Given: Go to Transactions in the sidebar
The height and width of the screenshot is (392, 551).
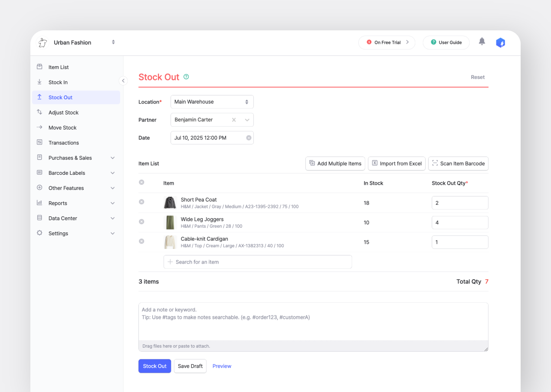Looking at the screenshot, I should [63, 143].
